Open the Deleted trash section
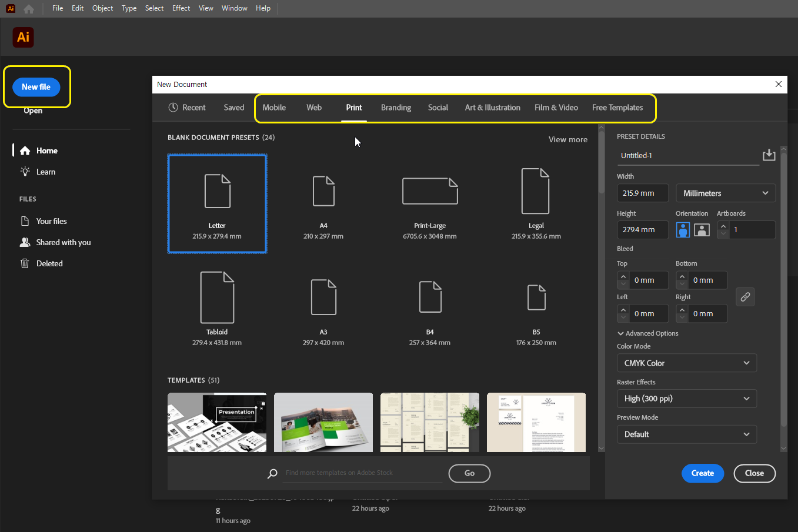Viewport: 798px width, 532px height. click(x=41, y=263)
